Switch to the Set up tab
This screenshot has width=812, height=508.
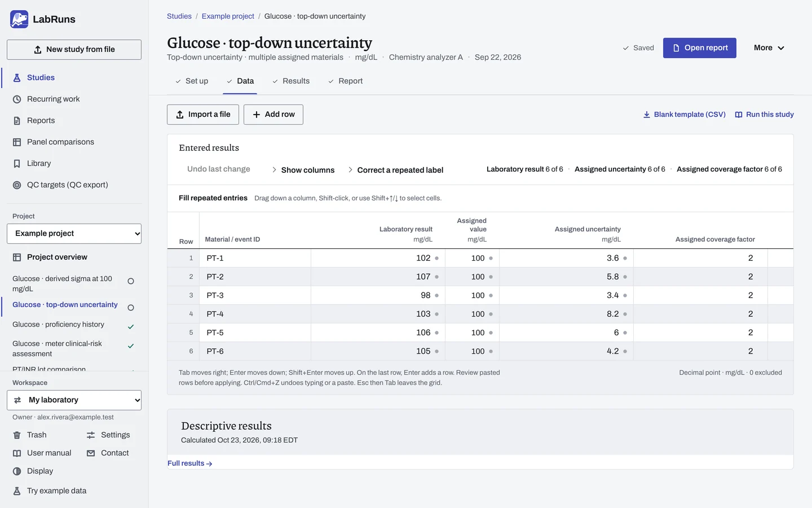coord(191,81)
